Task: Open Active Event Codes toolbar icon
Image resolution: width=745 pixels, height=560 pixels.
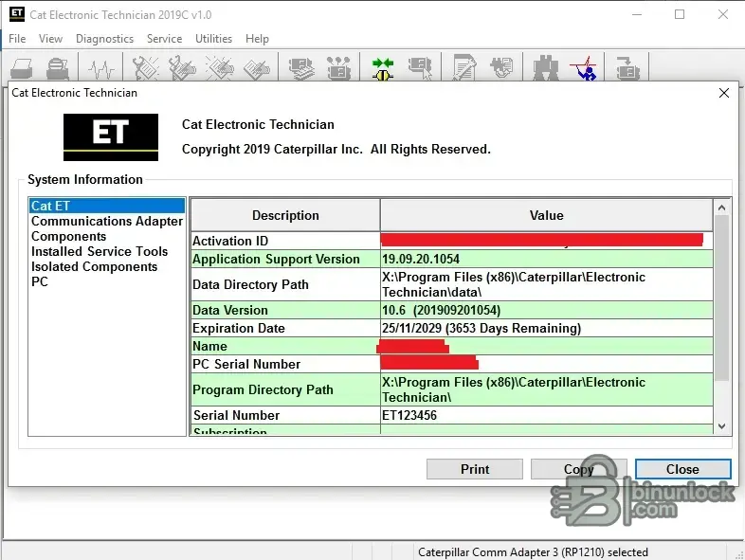Action: (219, 68)
